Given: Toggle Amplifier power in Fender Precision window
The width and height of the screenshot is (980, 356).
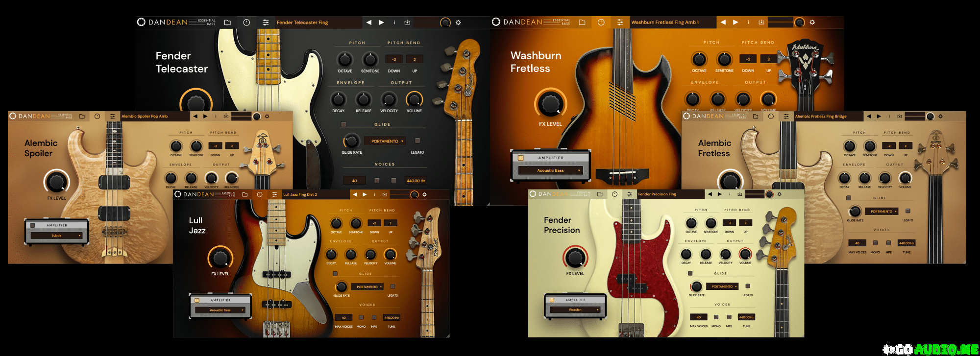Looking at the screenshot, I should pos(552,300).
